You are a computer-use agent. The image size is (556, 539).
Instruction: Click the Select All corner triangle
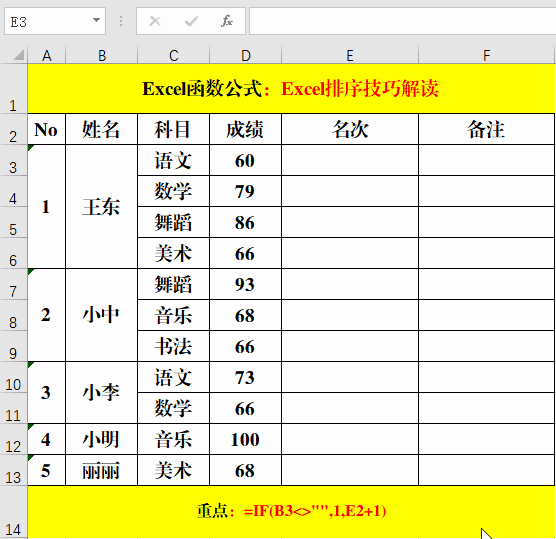(x=18, y=55)
